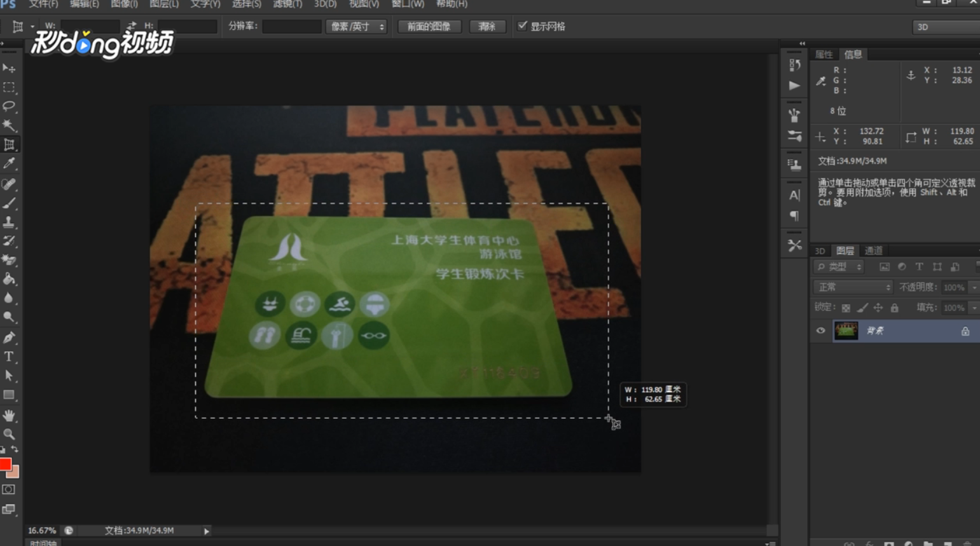The image size is (980, 546).
Task: Open the 像素/英寸 units dropdown
Action: tap(356, 26)
